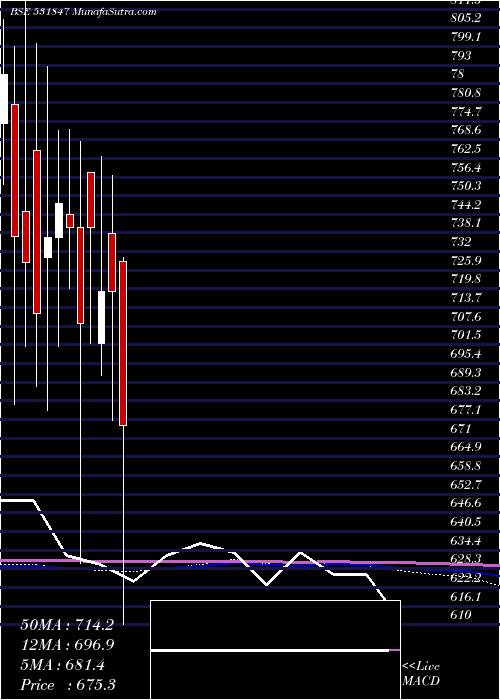
Task: Select the 738.1 price axis label
Action: point(466,223)
